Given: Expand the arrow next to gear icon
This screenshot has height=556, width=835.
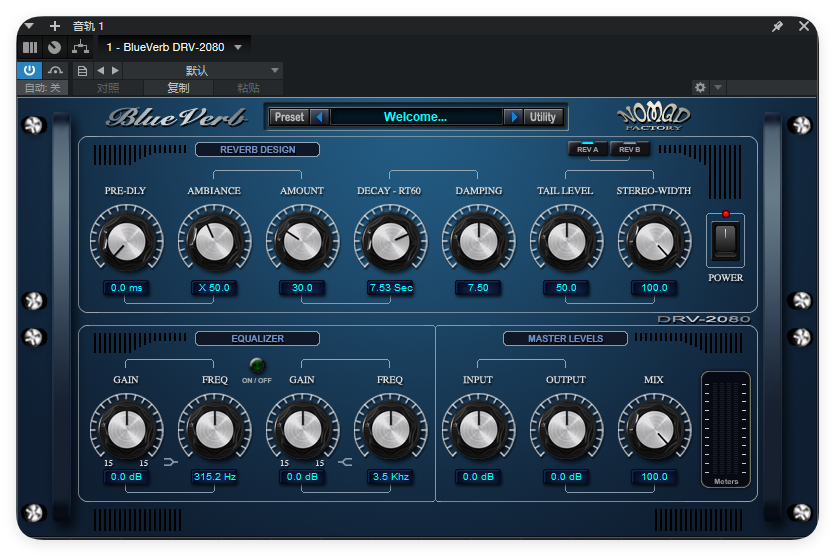Looking at the screenshot, I should (718, 87).
